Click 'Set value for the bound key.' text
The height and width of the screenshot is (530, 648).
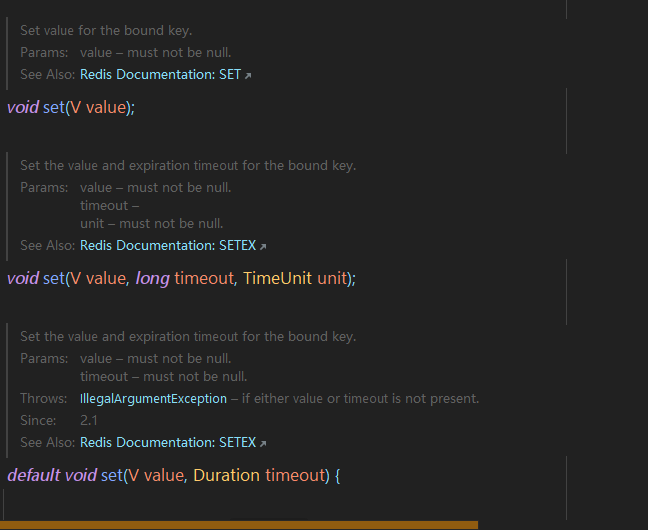point(106,31)
